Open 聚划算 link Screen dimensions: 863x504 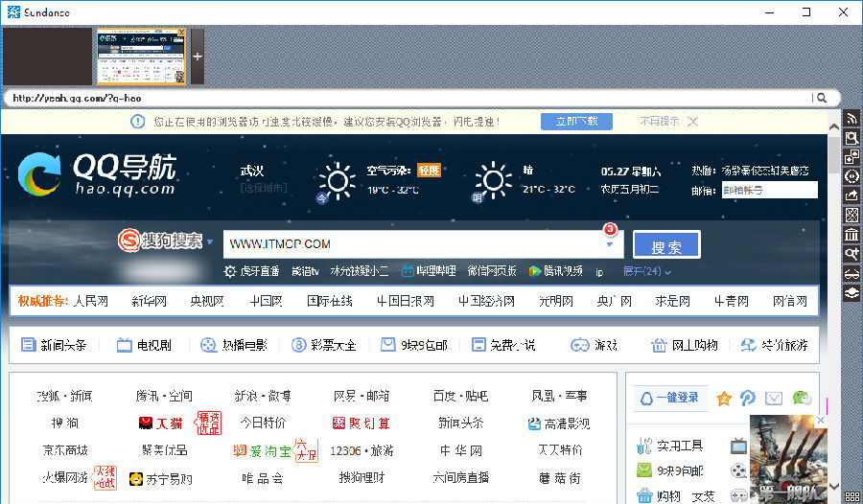point(362,424)
